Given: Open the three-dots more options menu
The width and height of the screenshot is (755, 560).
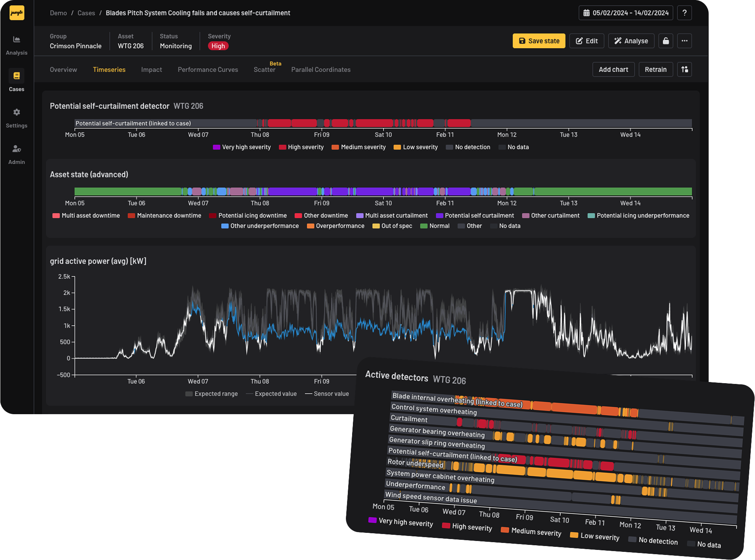Looking at the screenshot, I should 684,41.
